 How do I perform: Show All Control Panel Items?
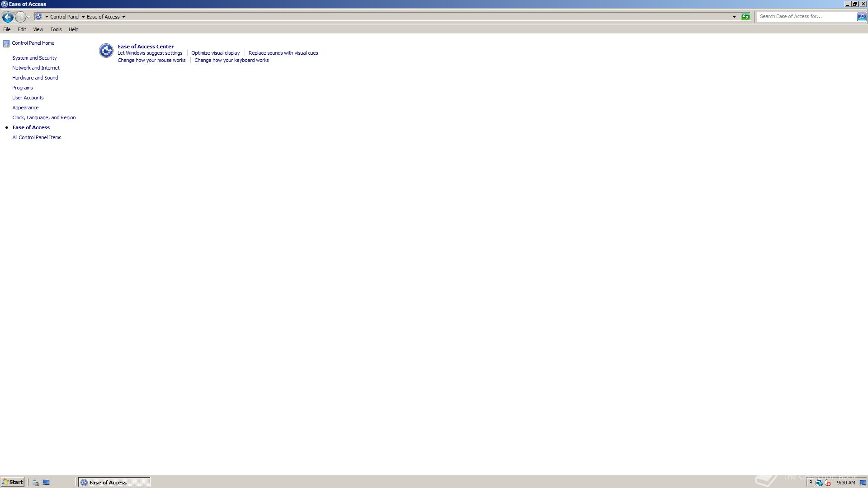37,137
